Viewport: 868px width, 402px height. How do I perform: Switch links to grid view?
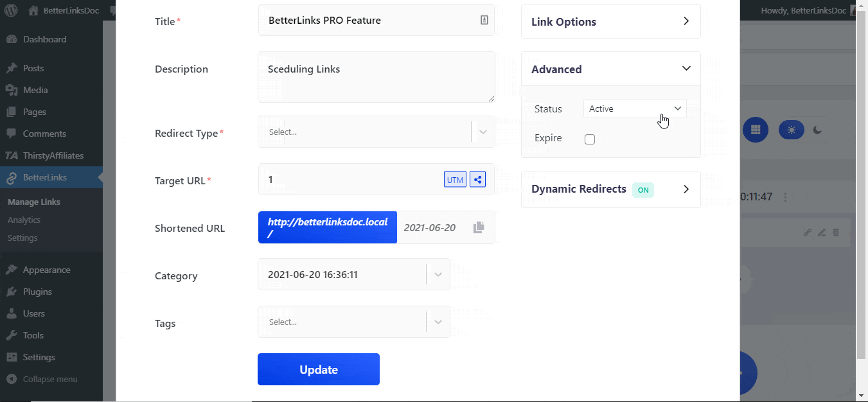(756, 130)
